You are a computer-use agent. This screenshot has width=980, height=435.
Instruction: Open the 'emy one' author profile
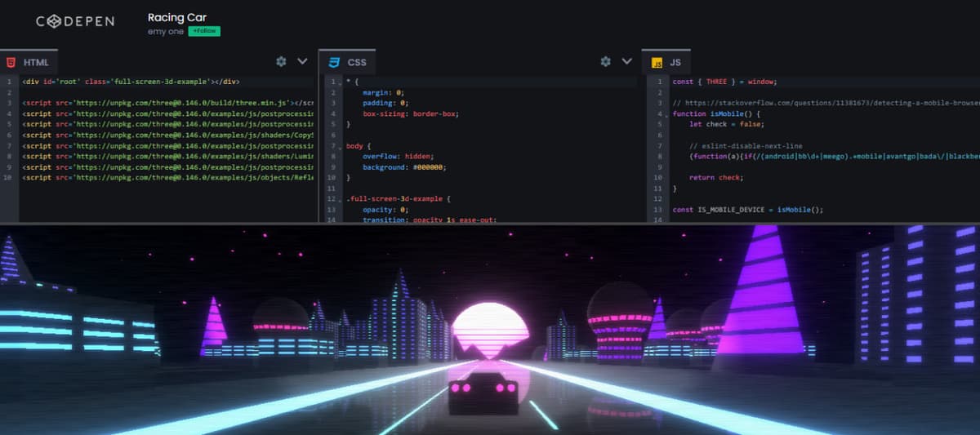click(166, 31)
